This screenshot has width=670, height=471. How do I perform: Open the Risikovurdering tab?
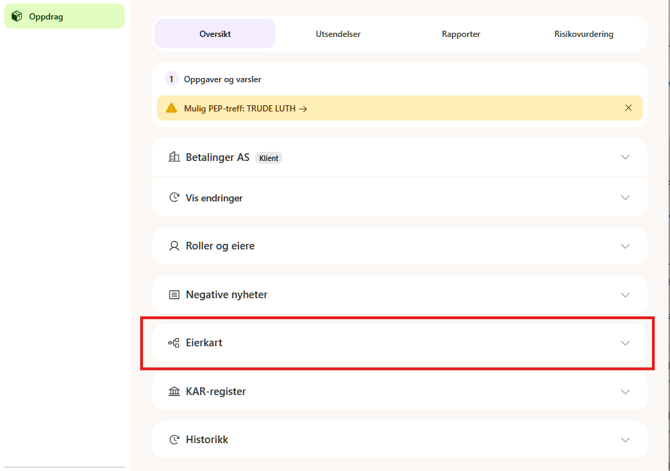click(x=584, y=34)
